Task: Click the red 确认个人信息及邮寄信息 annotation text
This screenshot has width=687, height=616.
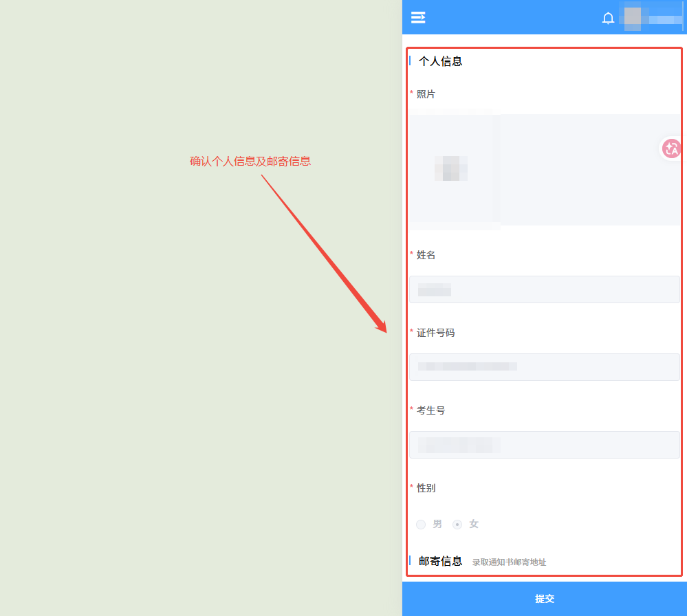Action: tap(250, 162)
